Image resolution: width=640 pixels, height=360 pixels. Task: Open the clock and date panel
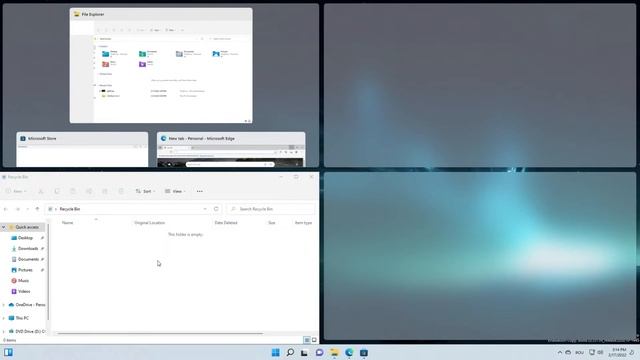[617, 353]
